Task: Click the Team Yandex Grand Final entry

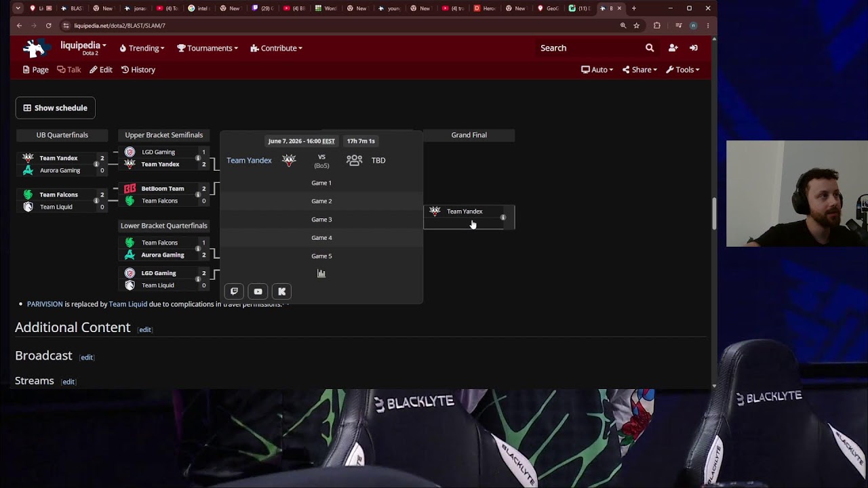Action: click(465, 211)
